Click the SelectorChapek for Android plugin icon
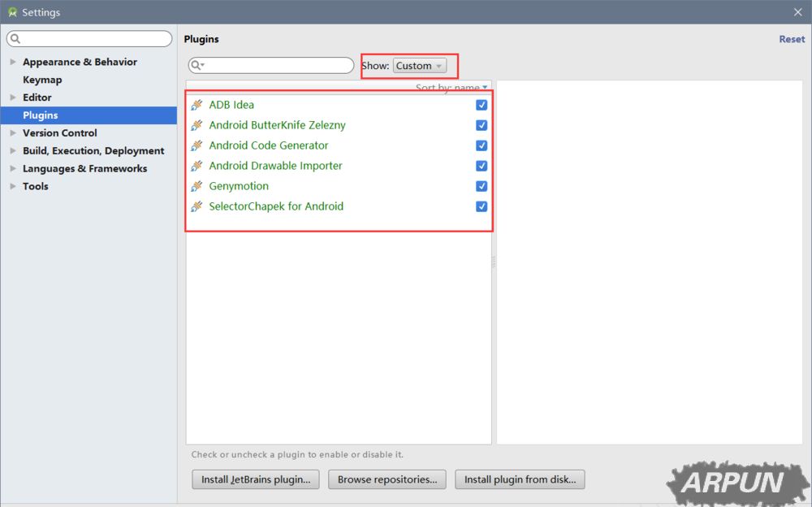The height and width of the screenshot is (507, 812). click(x=197, y=206)
